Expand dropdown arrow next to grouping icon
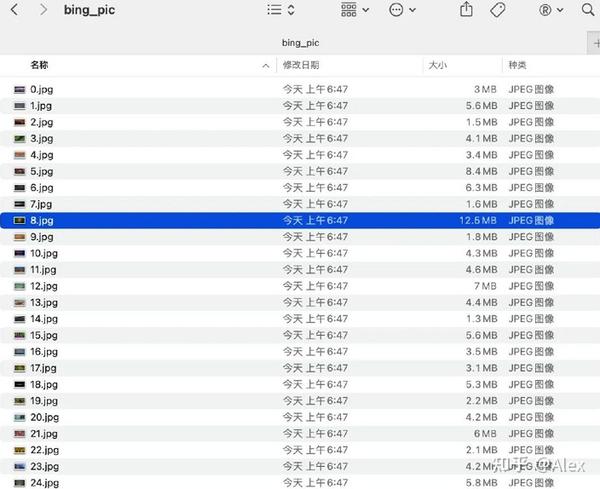The width and height of the screenshot is (600, 489). 366,10
